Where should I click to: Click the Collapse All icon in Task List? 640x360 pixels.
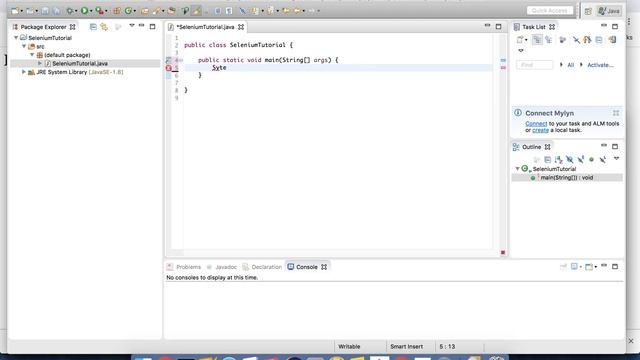(x=599, y=40)
